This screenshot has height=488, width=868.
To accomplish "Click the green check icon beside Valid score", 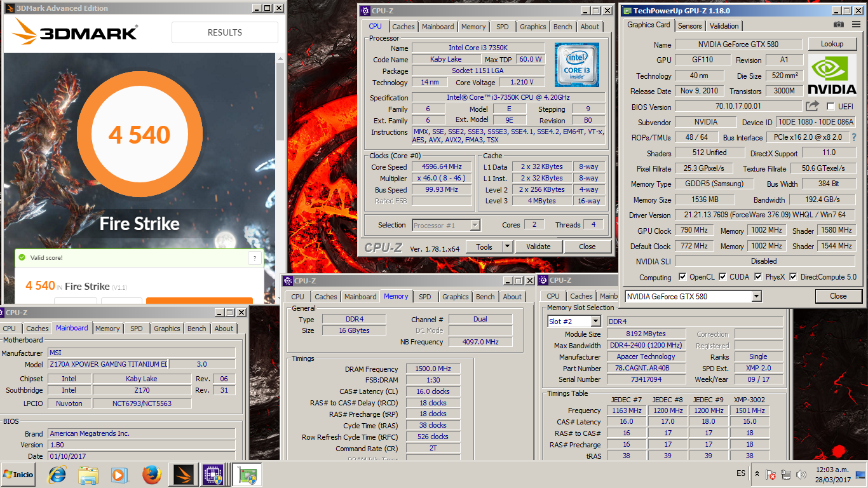I will pos(22,257).
